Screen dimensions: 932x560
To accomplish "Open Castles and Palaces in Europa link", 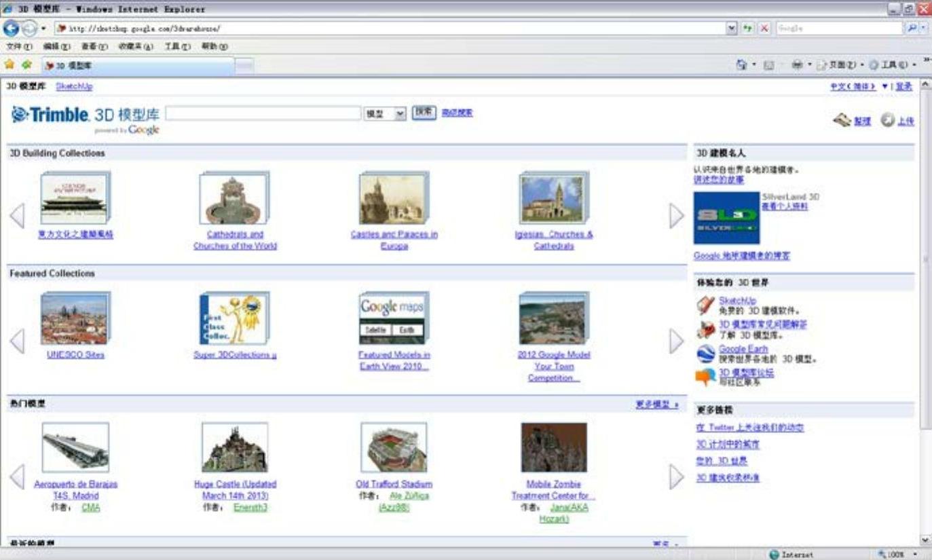I will tap(394, 240).
